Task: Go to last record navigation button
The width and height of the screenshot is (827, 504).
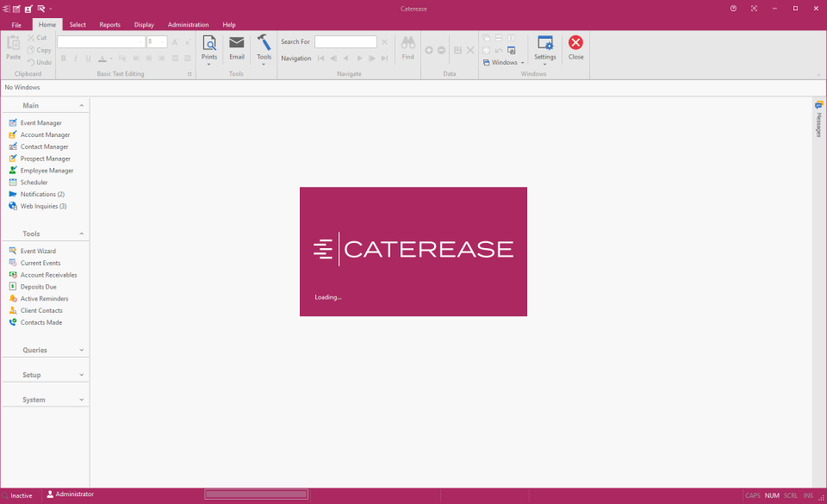Action: [384, 58]
